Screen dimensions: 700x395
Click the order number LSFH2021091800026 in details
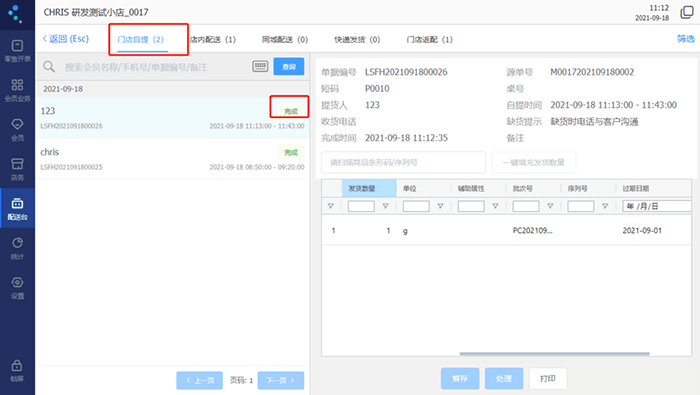tap(406, 72)
